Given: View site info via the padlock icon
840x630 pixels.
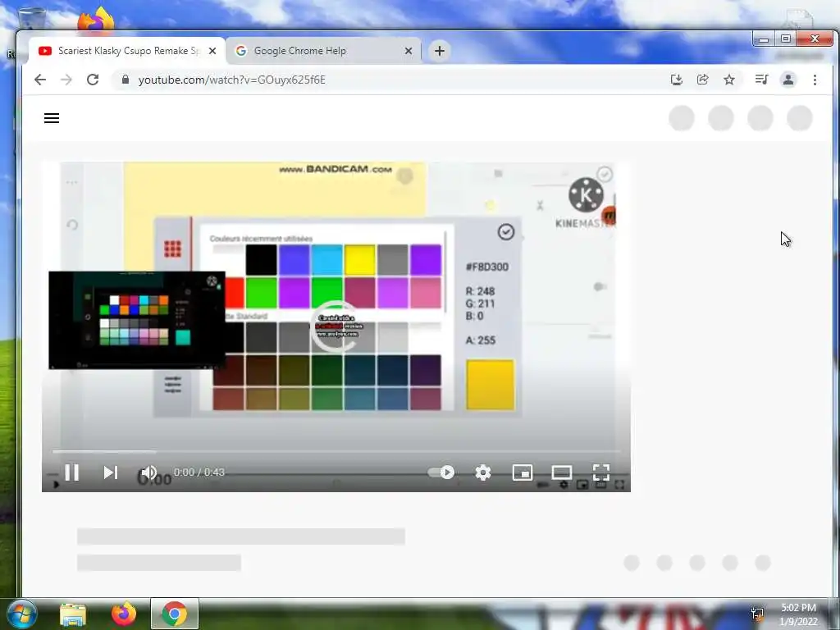Looking at the screenshot, I should click(x=126, y=80).
